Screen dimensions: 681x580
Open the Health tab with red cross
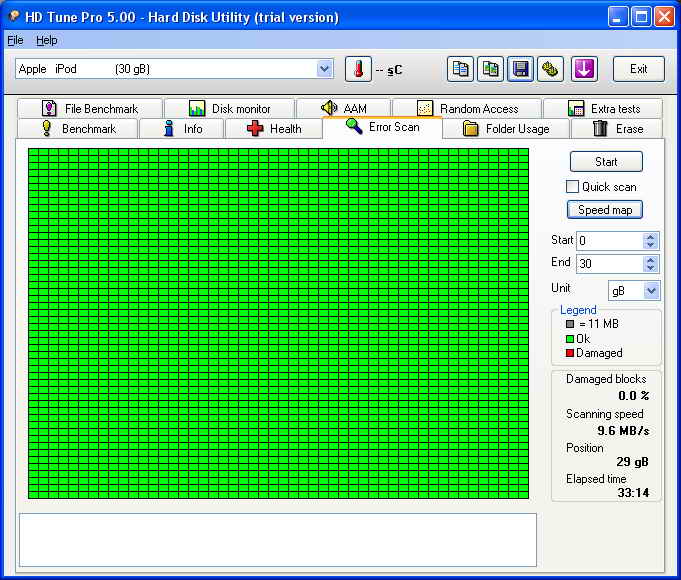(x=273, y=129)
